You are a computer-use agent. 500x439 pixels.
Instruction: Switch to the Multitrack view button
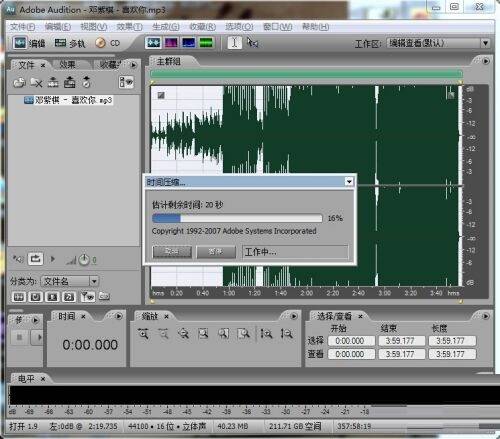pos(70,43)
